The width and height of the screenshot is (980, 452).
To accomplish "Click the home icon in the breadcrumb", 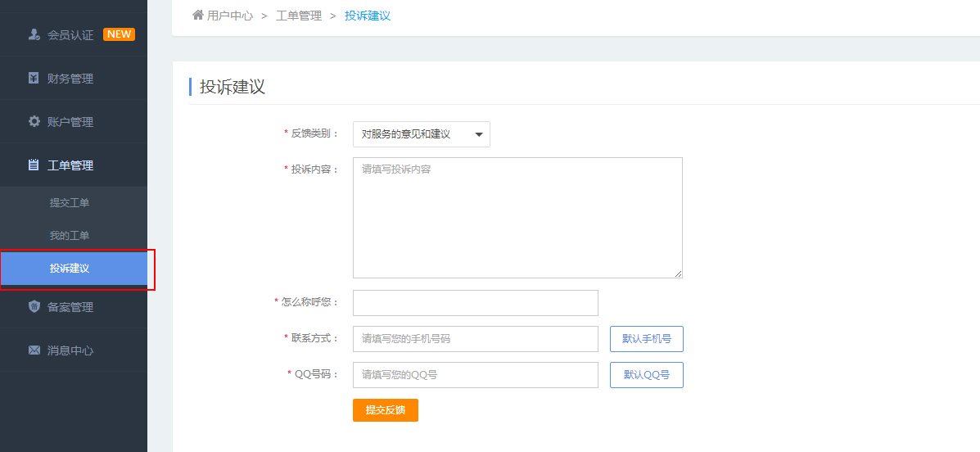I will (198, 15).
